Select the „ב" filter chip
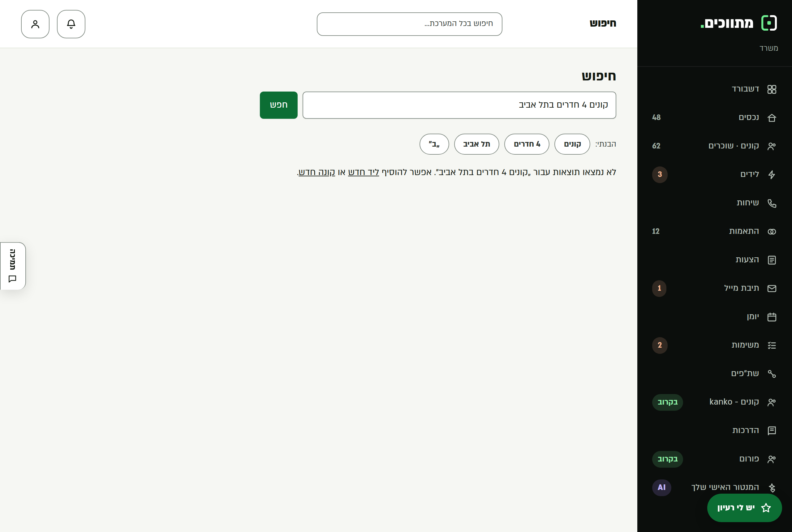Viewport: 792px width, 532px height. 434,144
